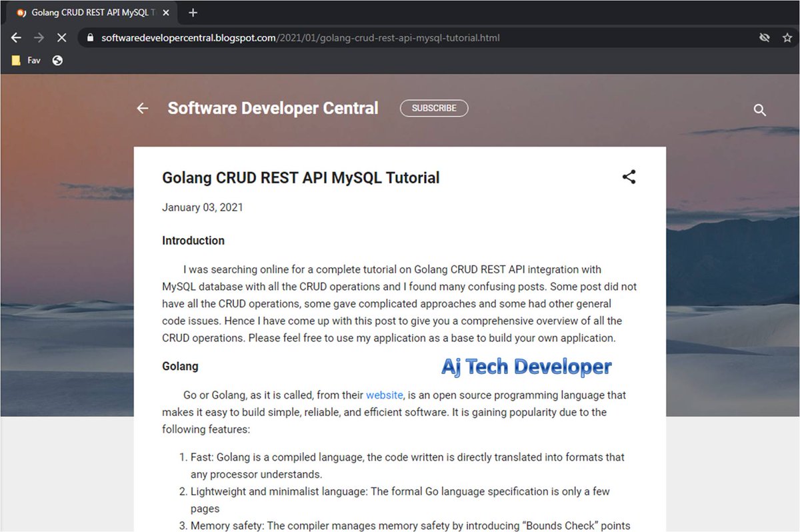Click the SUBSCRIBE button
This screenshot has height=532, width=800.
pos(434,108)
